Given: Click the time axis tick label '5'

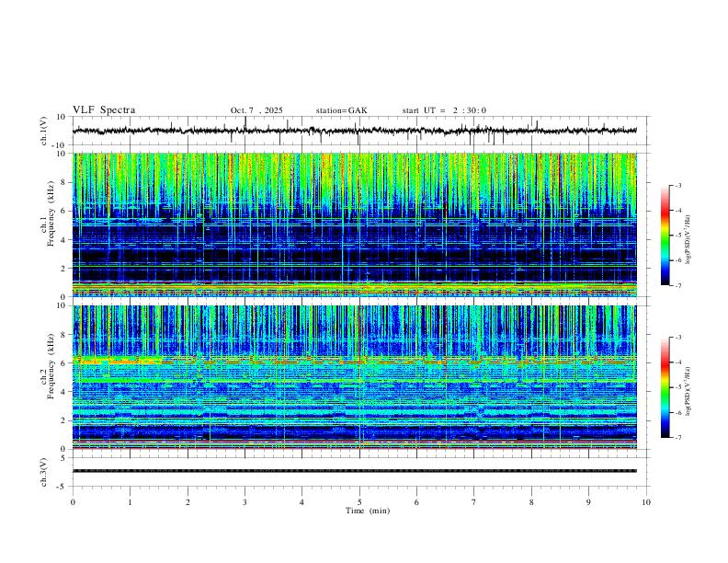Looking at the screenshot, I should 359,502.
